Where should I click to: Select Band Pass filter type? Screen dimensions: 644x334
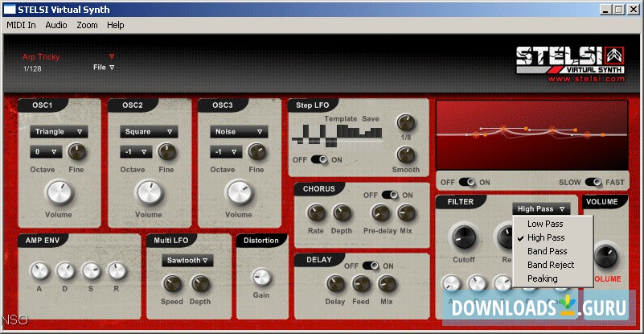553,251
